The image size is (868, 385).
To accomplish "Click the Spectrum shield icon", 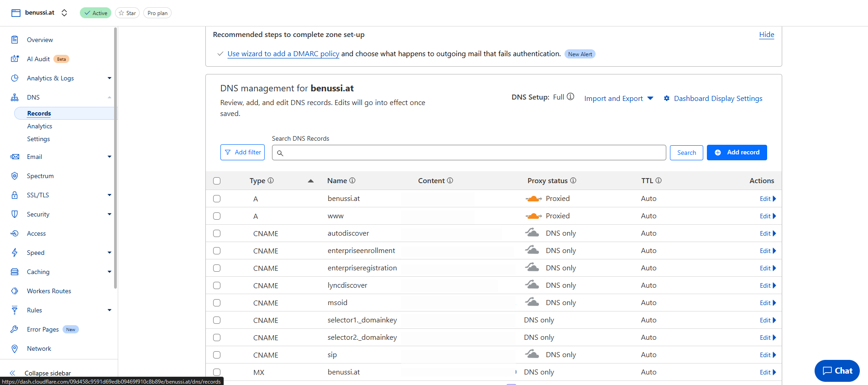I will coord(15,176).
